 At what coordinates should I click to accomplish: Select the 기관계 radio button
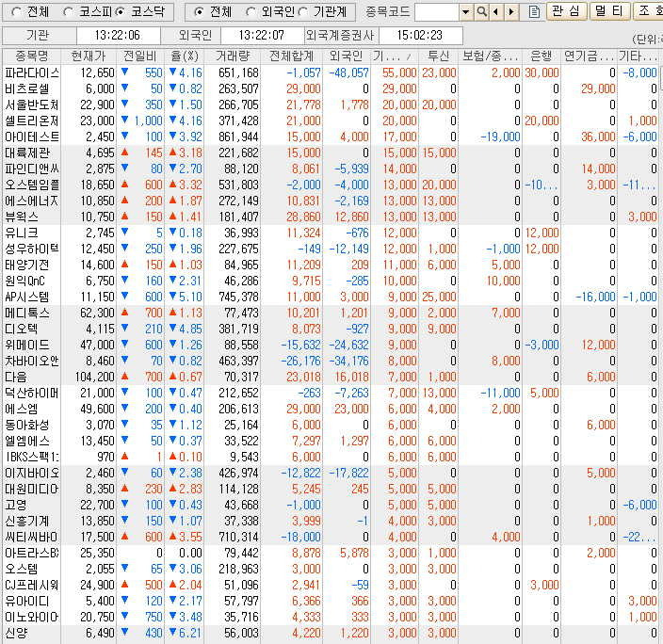click(302, 12)
